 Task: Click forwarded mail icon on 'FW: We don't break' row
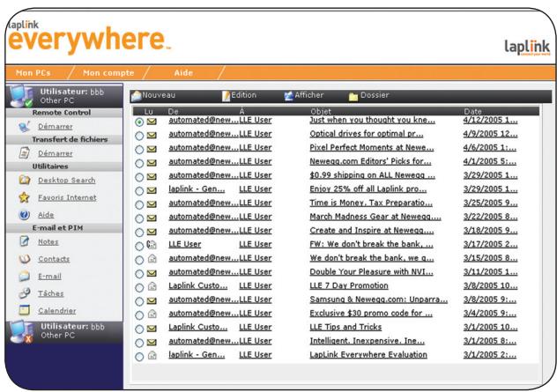(152, 245)
